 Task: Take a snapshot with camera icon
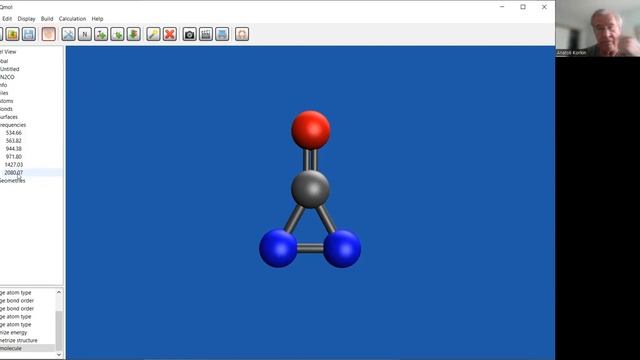coord(189,34)
